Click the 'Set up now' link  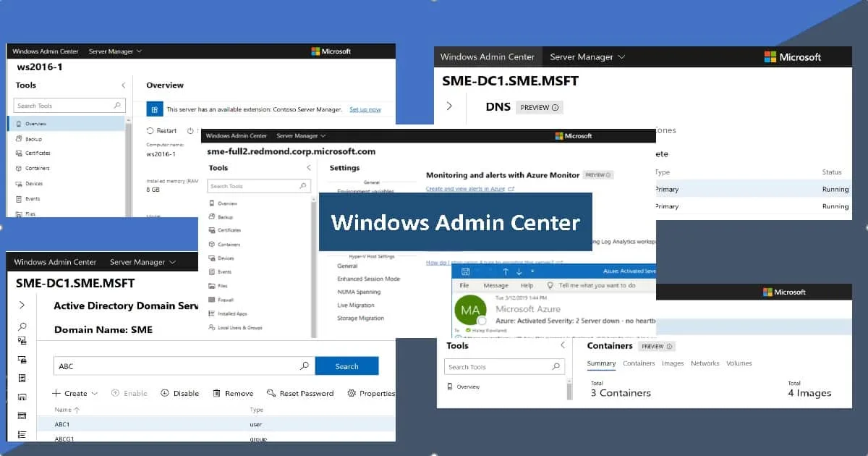(365, 109)
